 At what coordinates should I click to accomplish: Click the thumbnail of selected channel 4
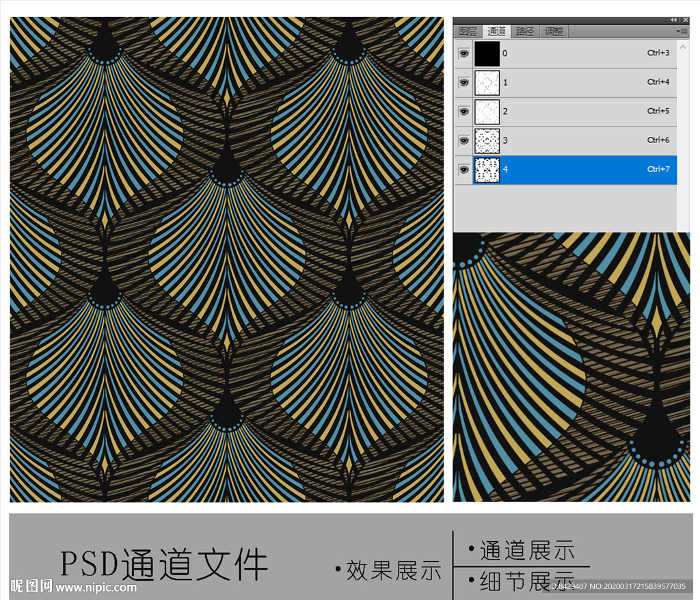click(487, 170)
